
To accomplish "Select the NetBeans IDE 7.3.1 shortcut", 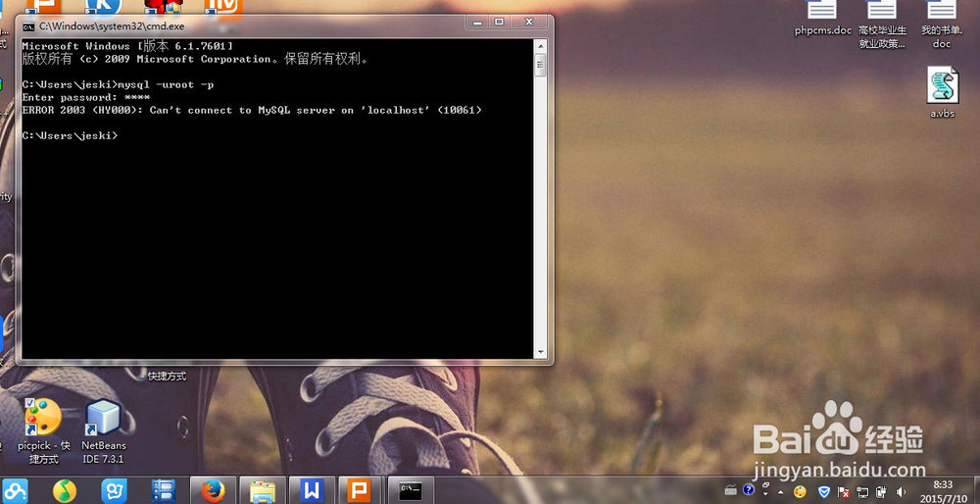I will (x=103, y=431).
